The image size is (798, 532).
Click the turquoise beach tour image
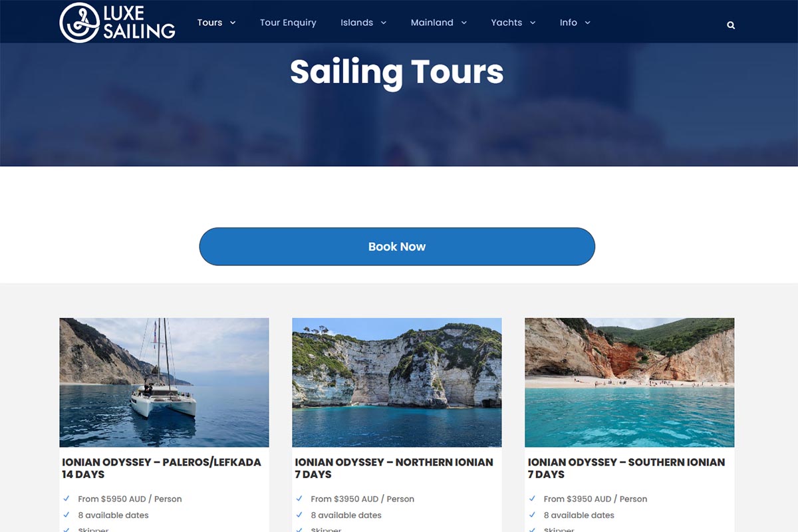click(x=630, y=382)
